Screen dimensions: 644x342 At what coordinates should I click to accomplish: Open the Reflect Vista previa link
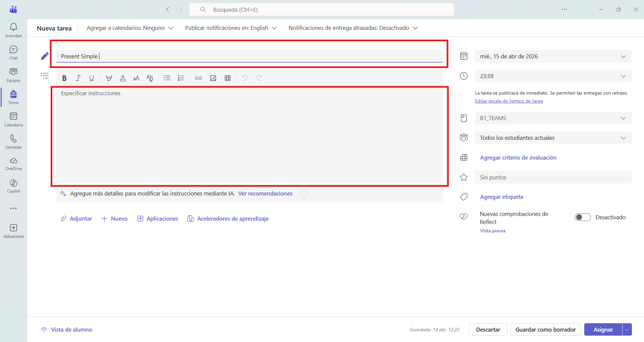(493, 231)
